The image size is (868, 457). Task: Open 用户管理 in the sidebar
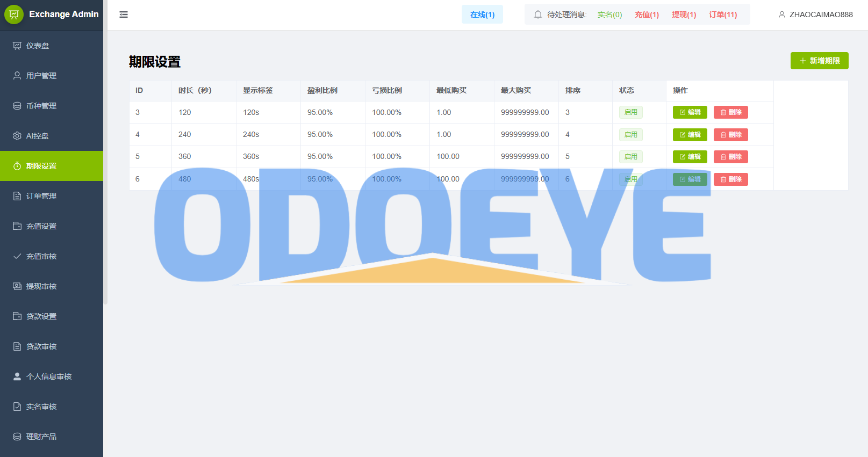(41, 76)
